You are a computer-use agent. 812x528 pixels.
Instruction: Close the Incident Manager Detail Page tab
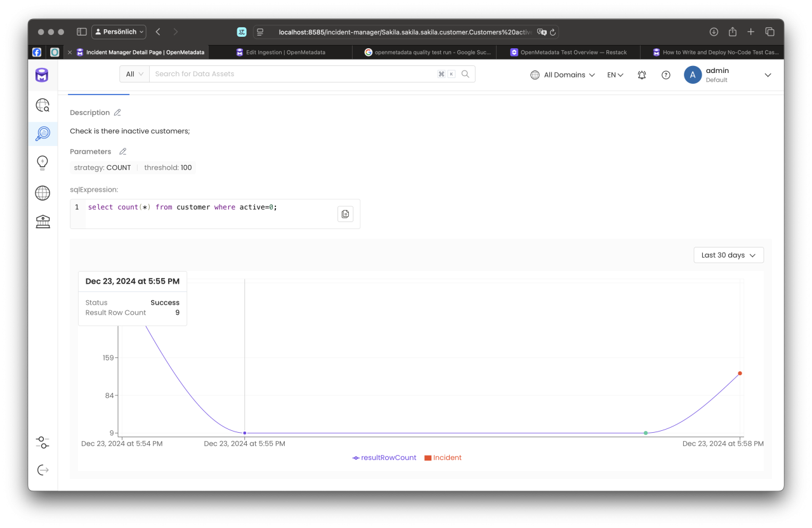pos(69,52)
